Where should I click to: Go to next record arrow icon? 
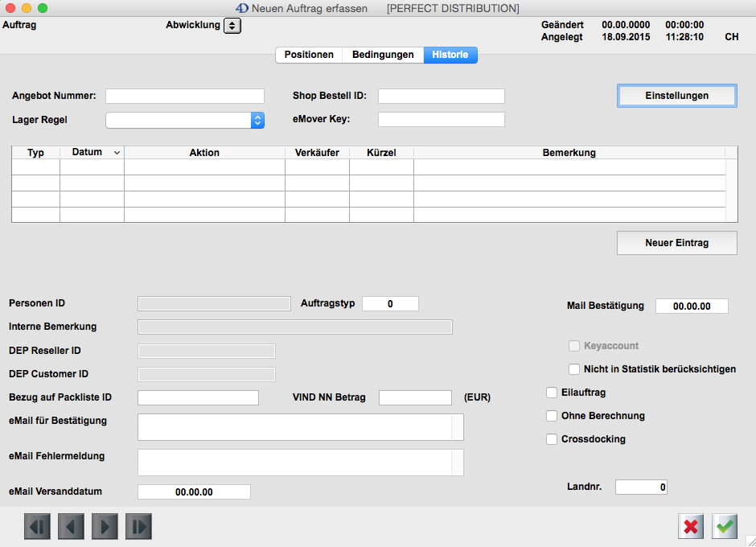click(105, 526)
